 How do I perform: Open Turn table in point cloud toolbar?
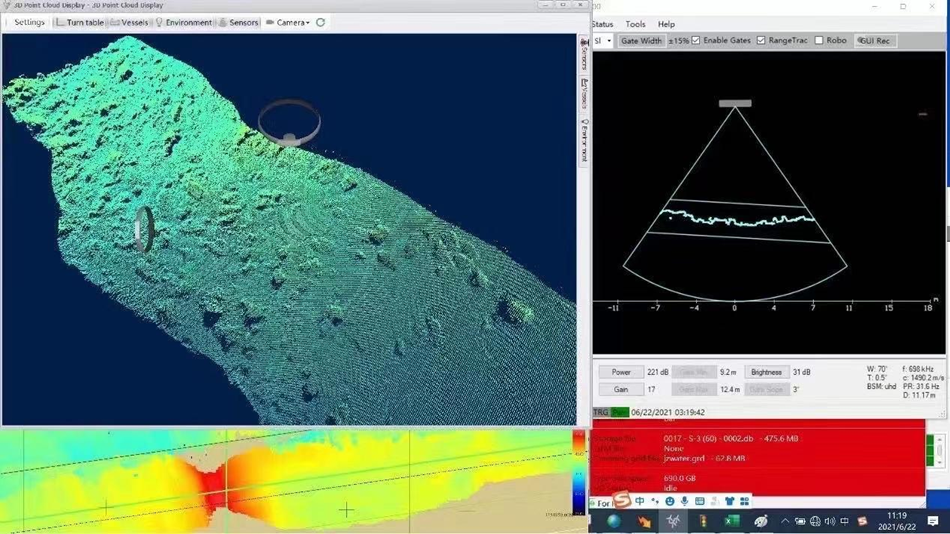pos(80,22)
